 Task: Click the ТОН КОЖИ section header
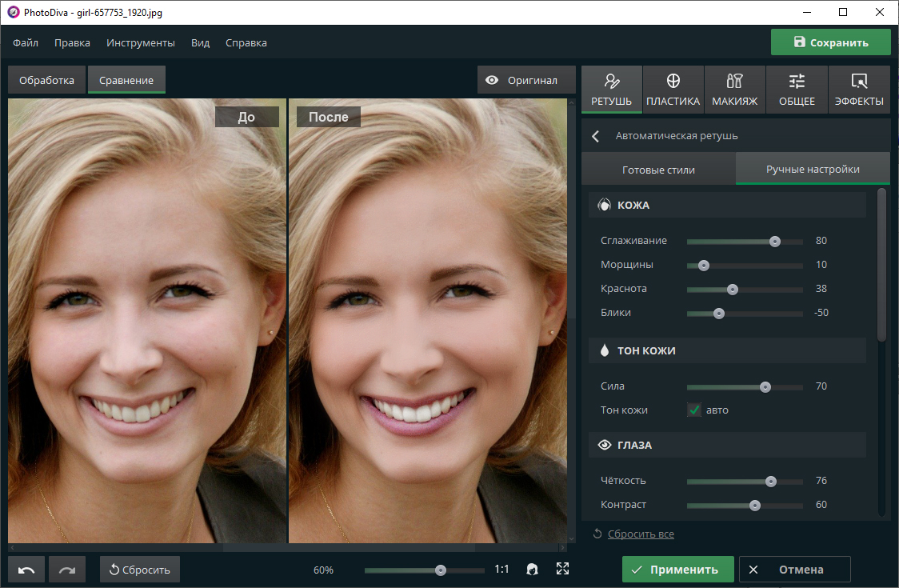click(x=727, y=350)
